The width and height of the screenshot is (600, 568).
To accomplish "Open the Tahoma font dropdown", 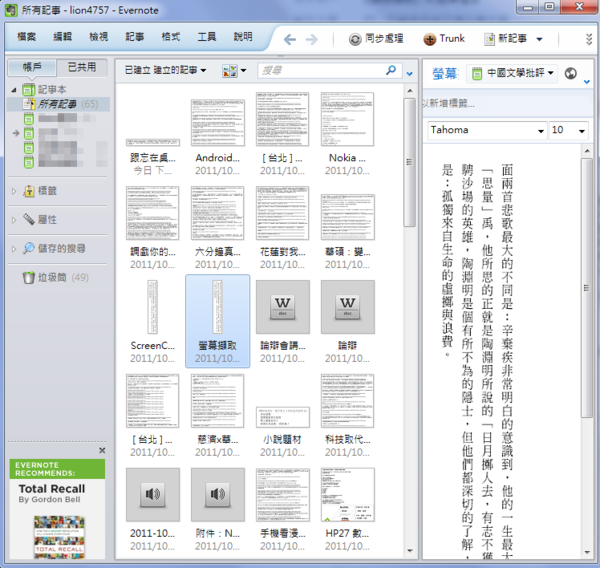I will click(486, 130).
